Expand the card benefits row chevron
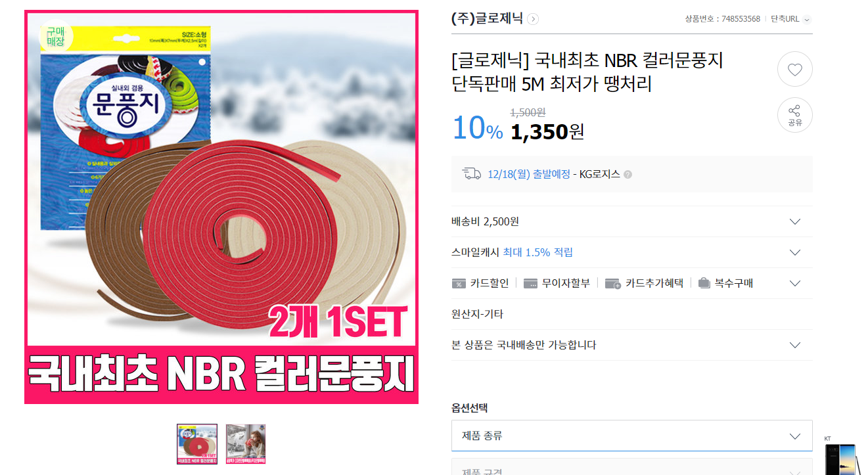Image resolution: width=868 pixels, height=475 pixels. click(794, 283)
